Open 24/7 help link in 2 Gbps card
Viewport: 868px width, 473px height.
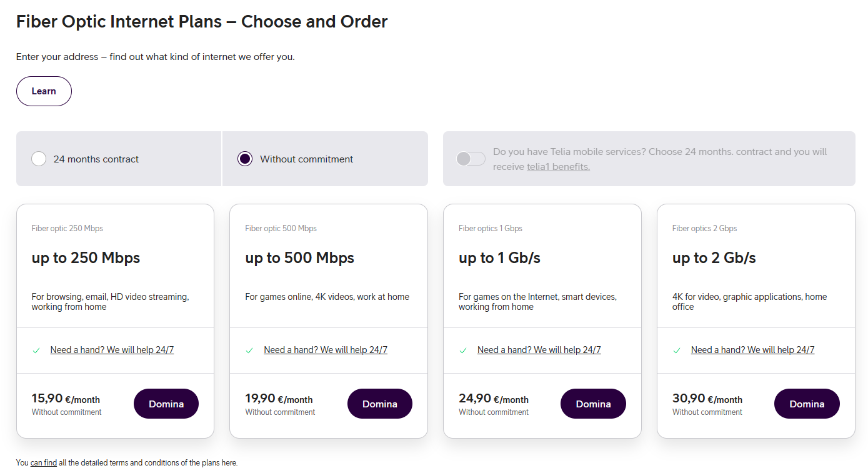point(753,350)
